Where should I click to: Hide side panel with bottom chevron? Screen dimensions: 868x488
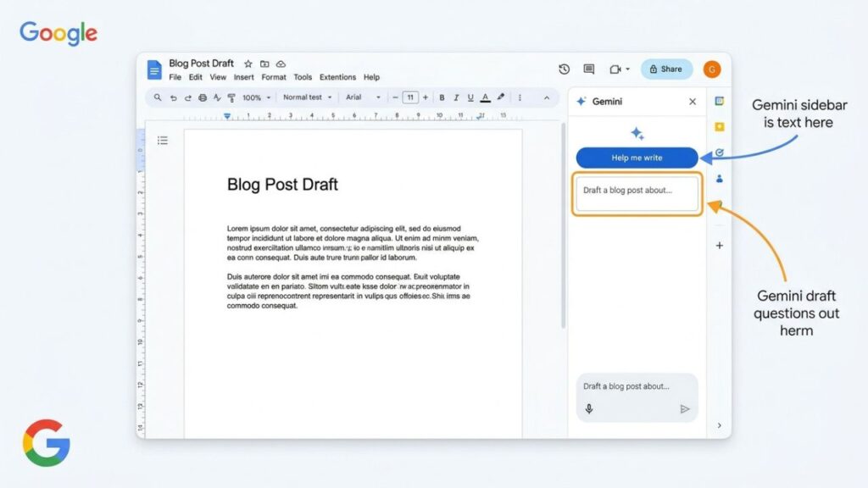[x=719, y=425]
